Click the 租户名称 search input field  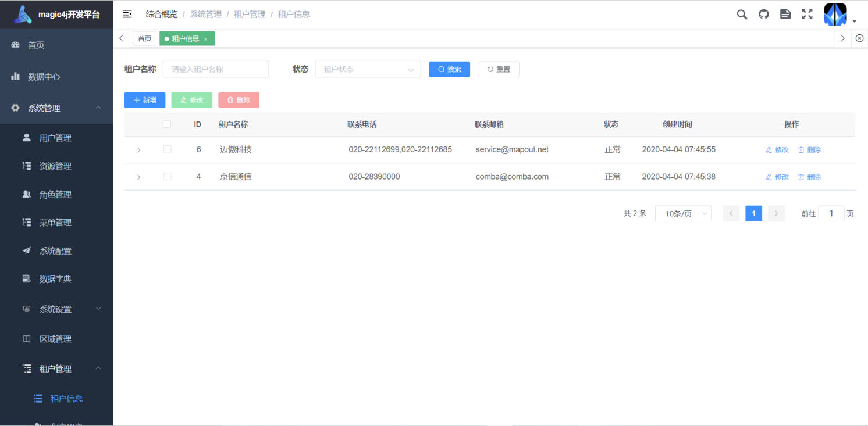tap(215, 69)
